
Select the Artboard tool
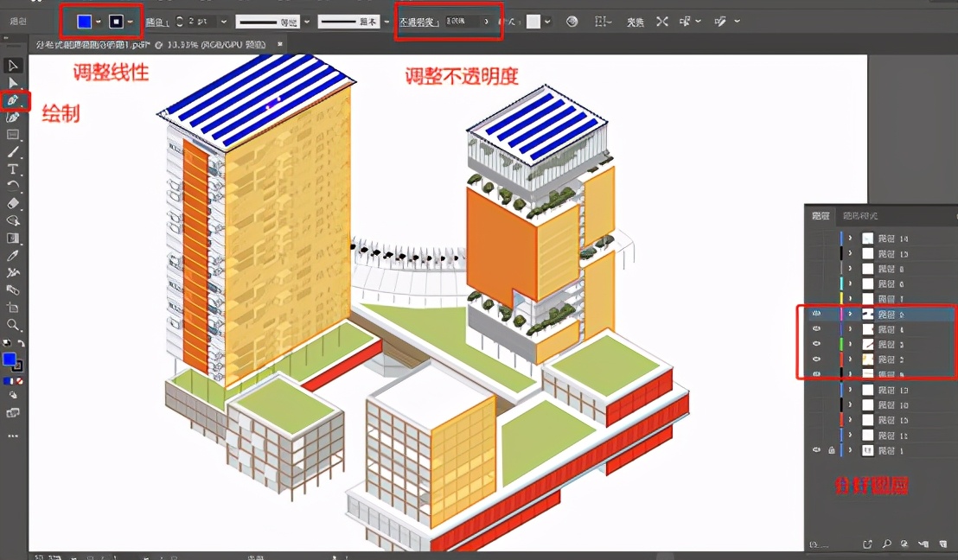click(13, 307)
